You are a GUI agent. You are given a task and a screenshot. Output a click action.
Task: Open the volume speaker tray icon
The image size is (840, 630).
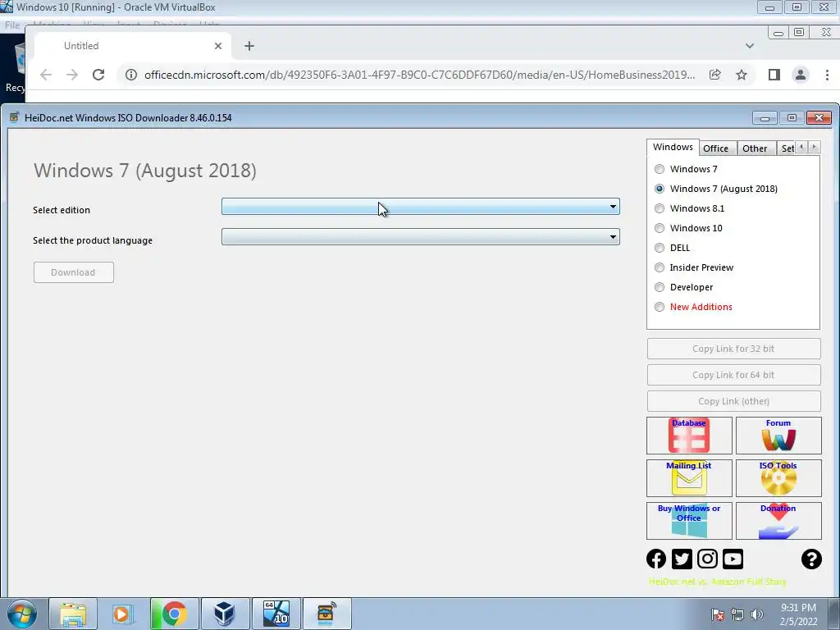point(757,614)
